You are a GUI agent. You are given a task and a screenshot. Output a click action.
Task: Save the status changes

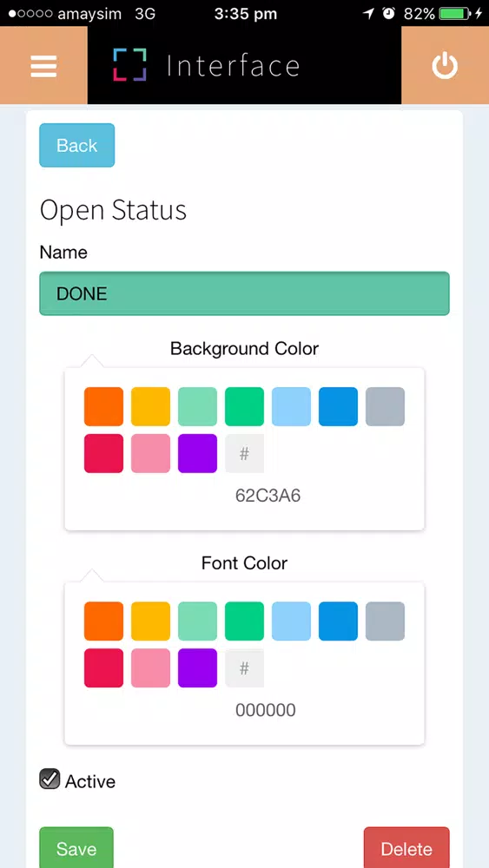[x=76, y=848]
